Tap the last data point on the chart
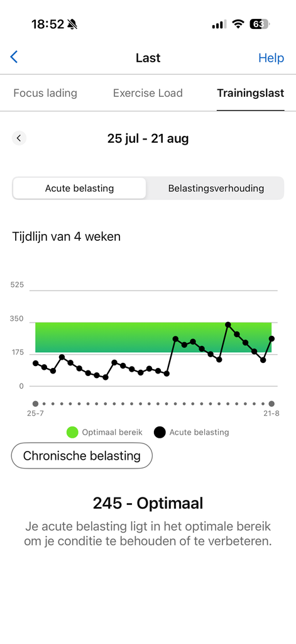The image size is (296, 644). [x=271, y=339]
